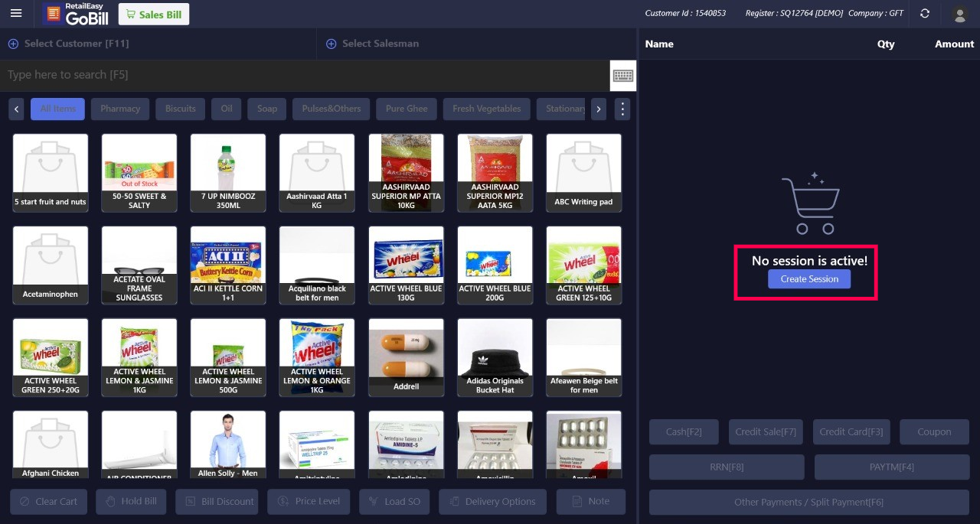Go to previous categories with left arrow
The width and height of the screenshot is (980, 524).
tap(17, 109)
